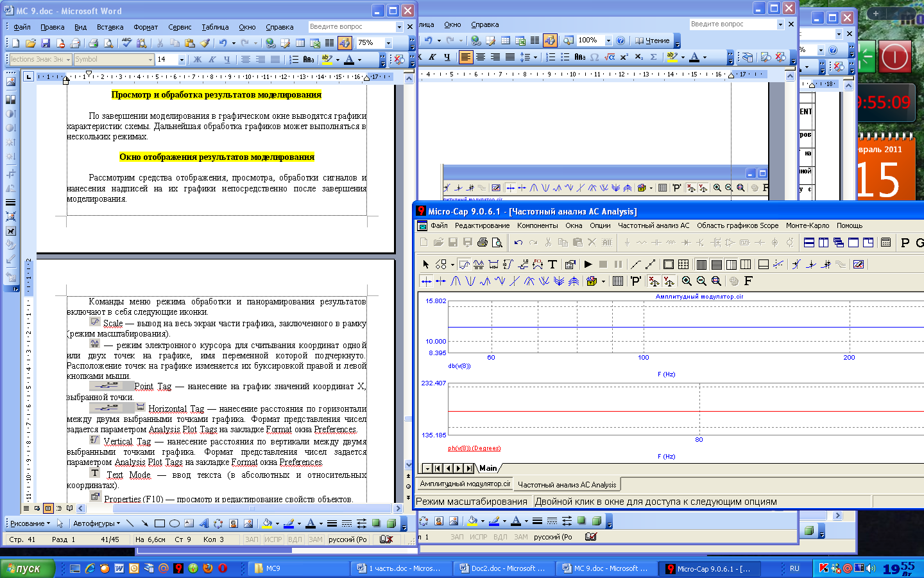Click the fill color bucket in the MC 9.doc Drawing toolbar
The image size is (924, 578).
click(267, 523)
